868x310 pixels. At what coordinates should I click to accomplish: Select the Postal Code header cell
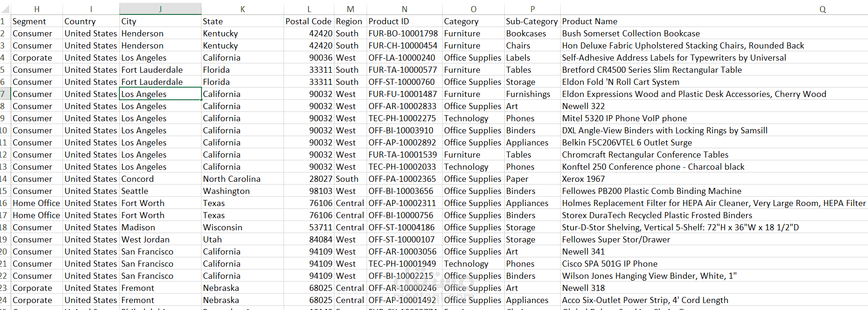tap(308, 21)
